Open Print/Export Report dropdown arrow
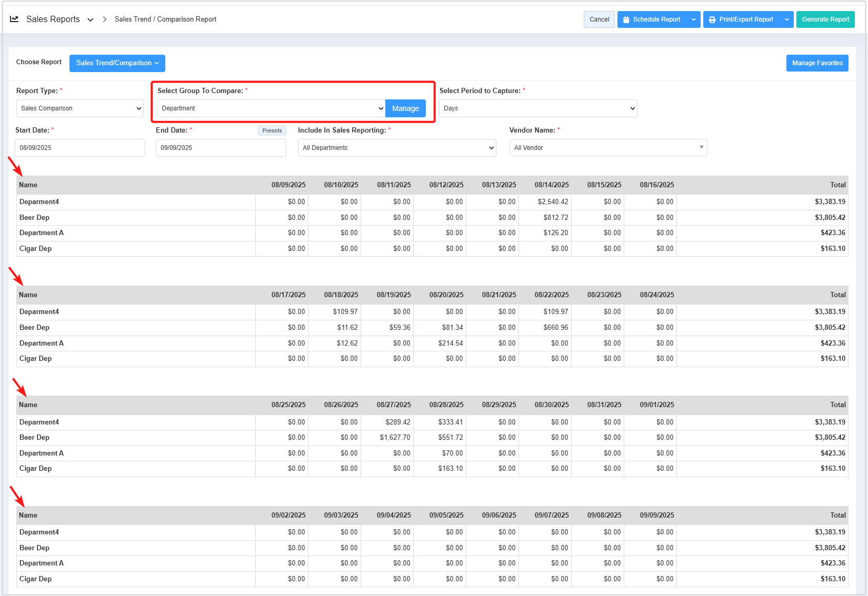The height and width of the screenshot is (596, 868). point(786,19)
